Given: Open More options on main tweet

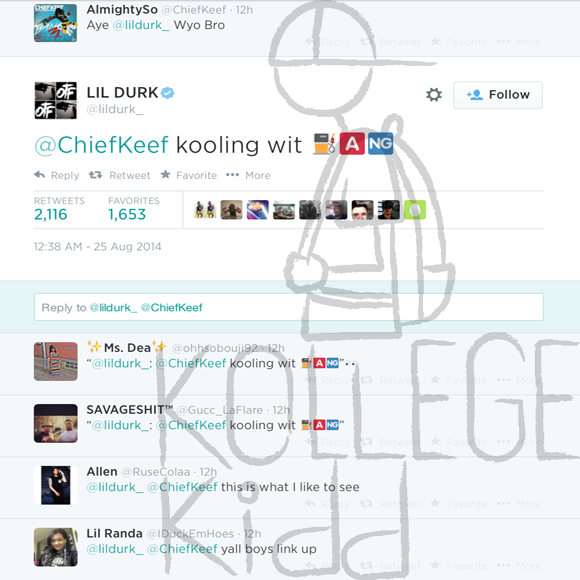Looking at the screenshot, I should [248, 175].
